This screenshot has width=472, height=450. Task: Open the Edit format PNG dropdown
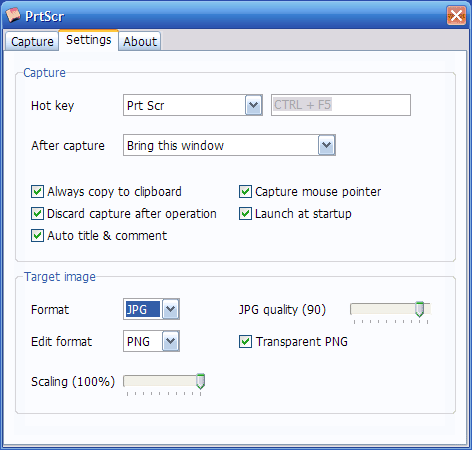(171, 341)
